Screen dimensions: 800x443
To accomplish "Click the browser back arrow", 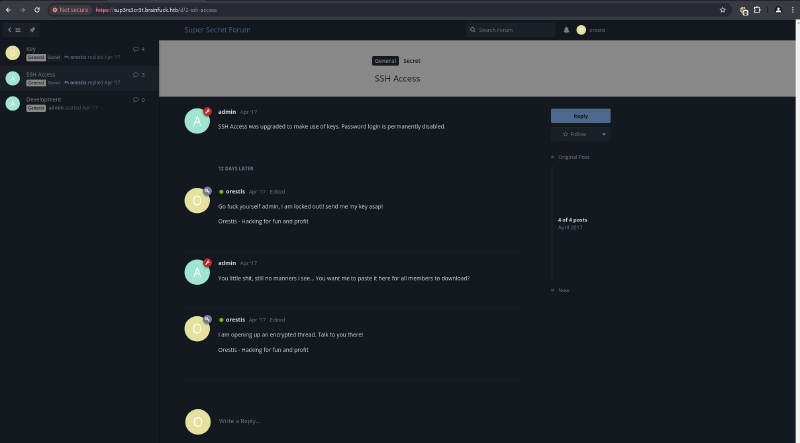I will [8, 10].
